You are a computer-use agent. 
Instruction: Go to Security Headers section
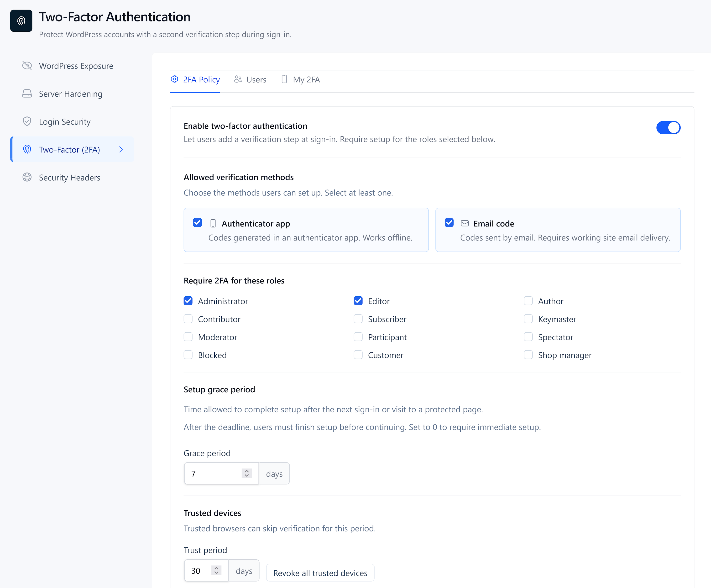click(73, 178)
